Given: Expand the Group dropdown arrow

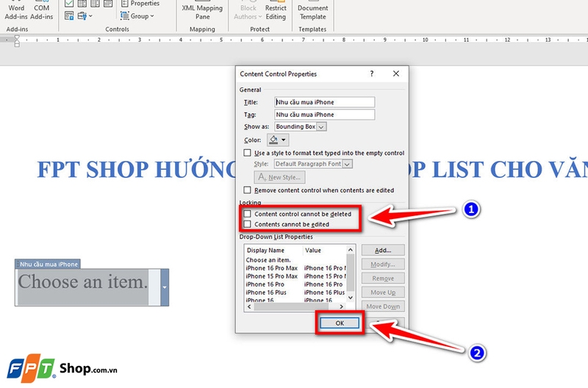Looking at the screenshot, I should pyautogui.click(x=152, y=16).
